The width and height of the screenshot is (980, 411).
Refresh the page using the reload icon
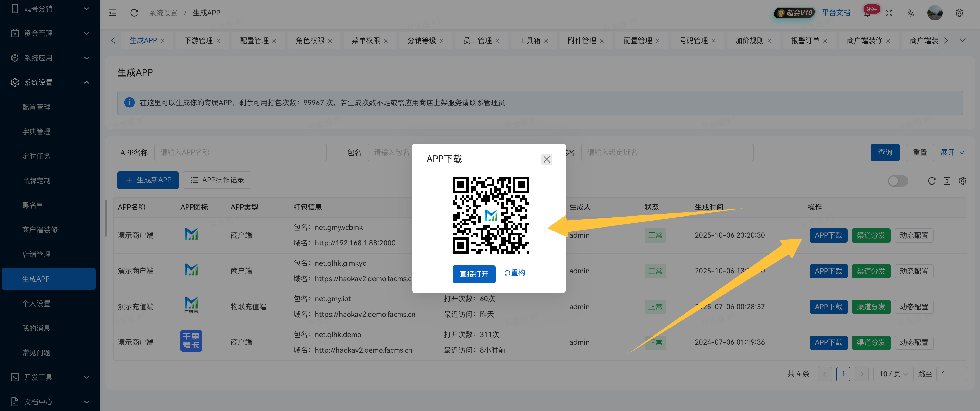point(134,13)
